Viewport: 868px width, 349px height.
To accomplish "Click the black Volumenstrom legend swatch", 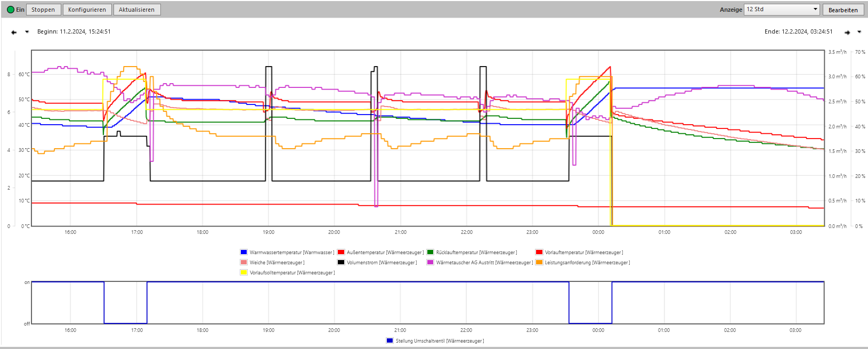I will tap(341, 262).
